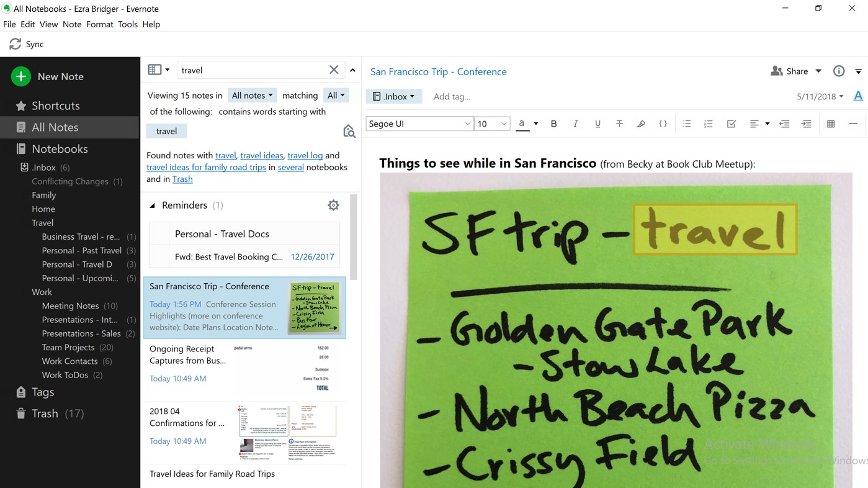Click the Sync icon
The height and width of the screenshot is (488, 868).
[16, 44]
